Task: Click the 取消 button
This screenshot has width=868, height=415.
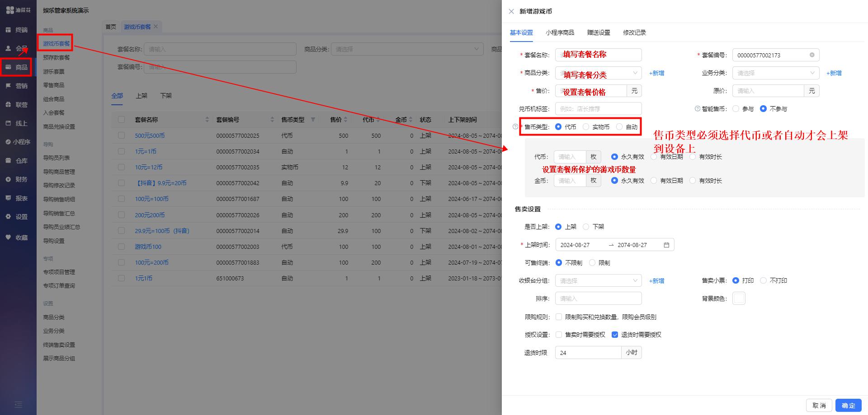Action: [x=819, y=406]
